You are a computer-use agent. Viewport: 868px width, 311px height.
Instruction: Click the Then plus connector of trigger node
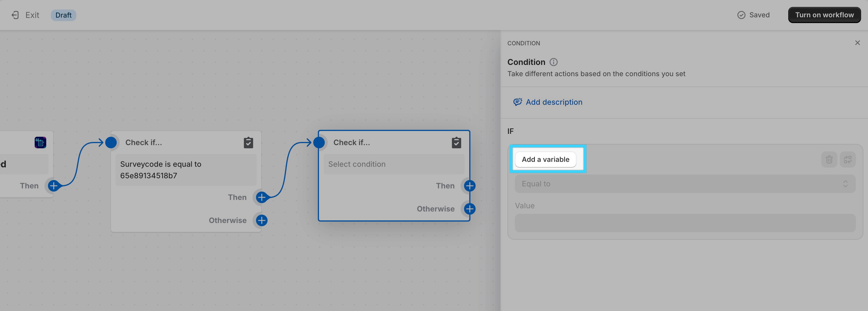[53, 186]
